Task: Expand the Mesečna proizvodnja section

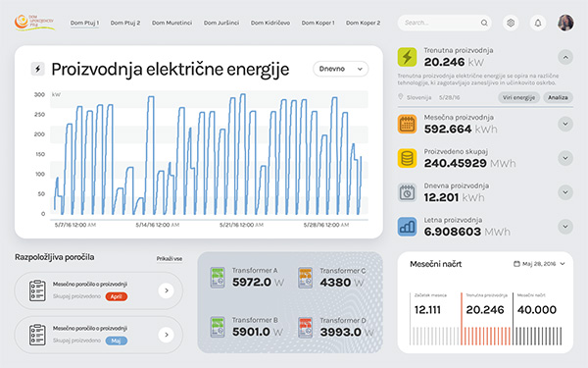Action: click(565, 124)
